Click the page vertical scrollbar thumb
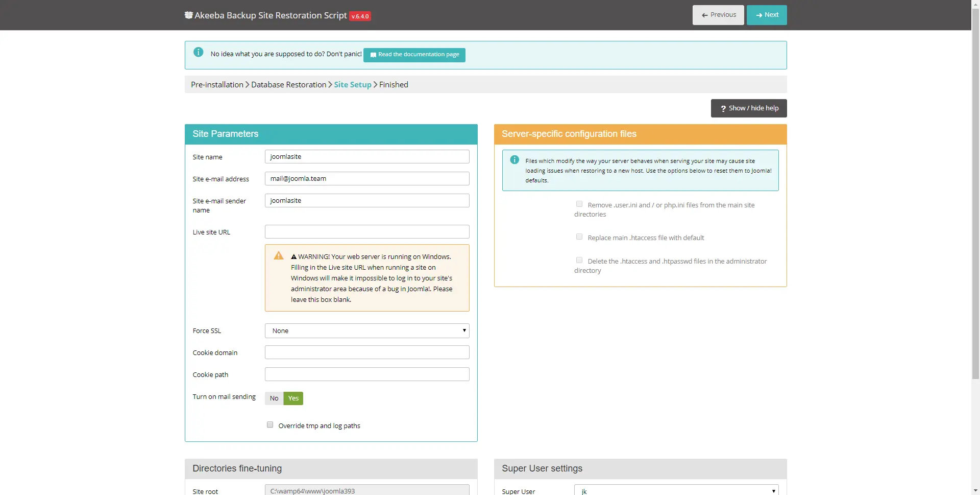Image resolution: width=980 pixels, height=495 pixels. click(x=975, y=193)
